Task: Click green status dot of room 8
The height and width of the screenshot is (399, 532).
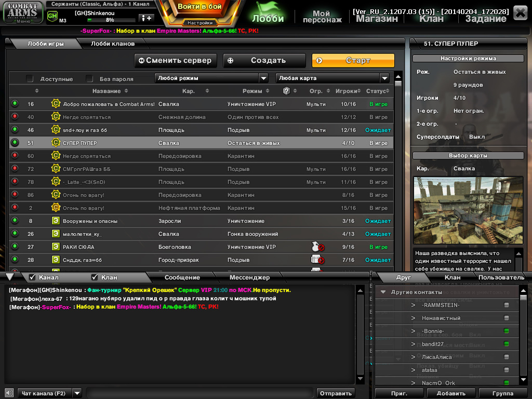Action: click(x=15, y=220)
